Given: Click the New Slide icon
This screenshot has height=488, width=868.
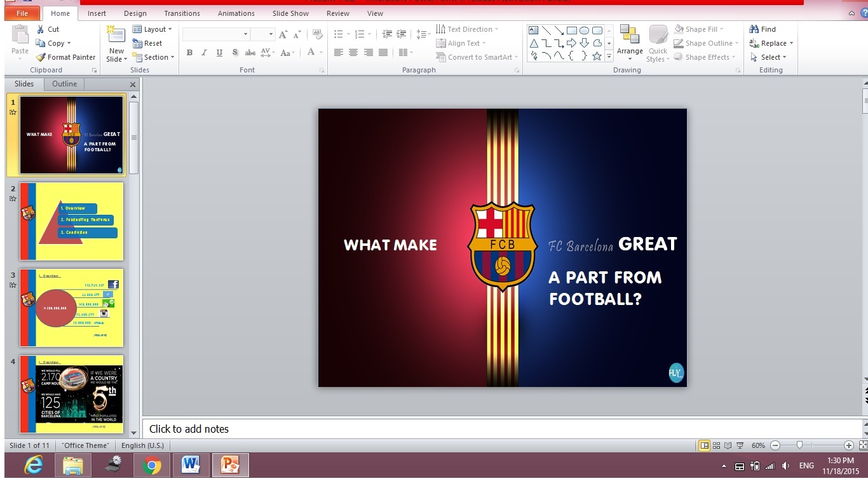Looking at the screenshot, I should click(116, 34).
